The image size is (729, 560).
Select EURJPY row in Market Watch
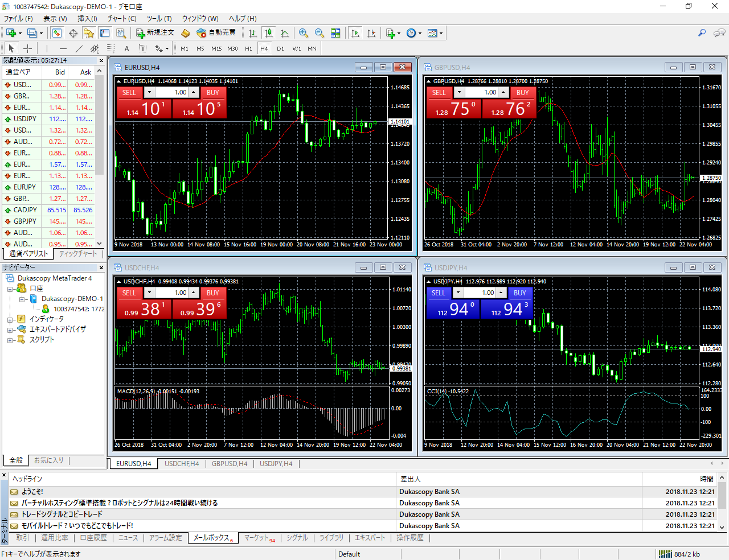click(x=48, y=187)
